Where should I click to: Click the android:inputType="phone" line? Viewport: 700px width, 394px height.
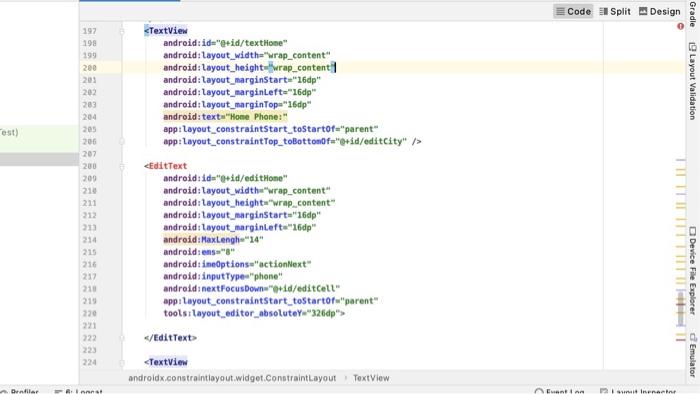[223, 277]
